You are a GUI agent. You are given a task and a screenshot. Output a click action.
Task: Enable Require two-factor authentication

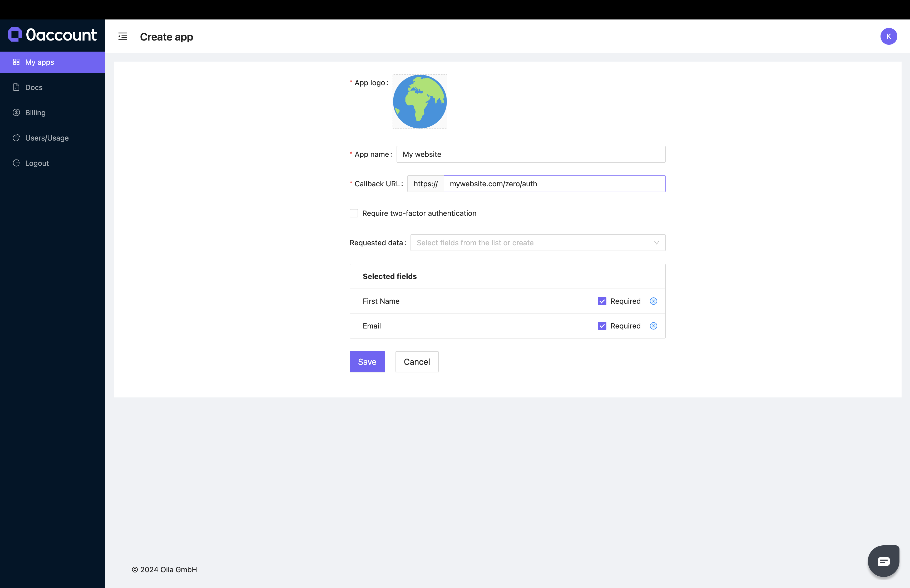(x=354, y=213)
